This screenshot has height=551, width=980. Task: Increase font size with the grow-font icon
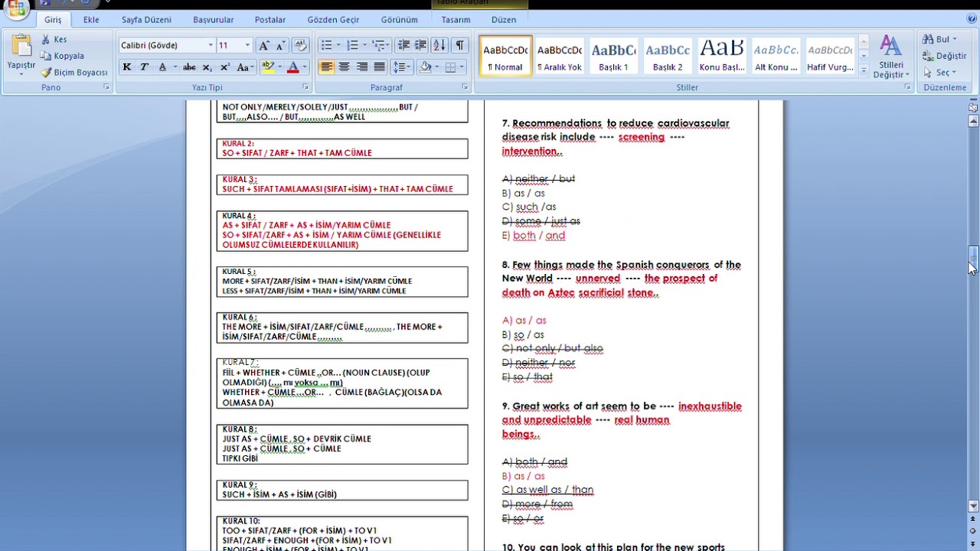coord(263,45)
